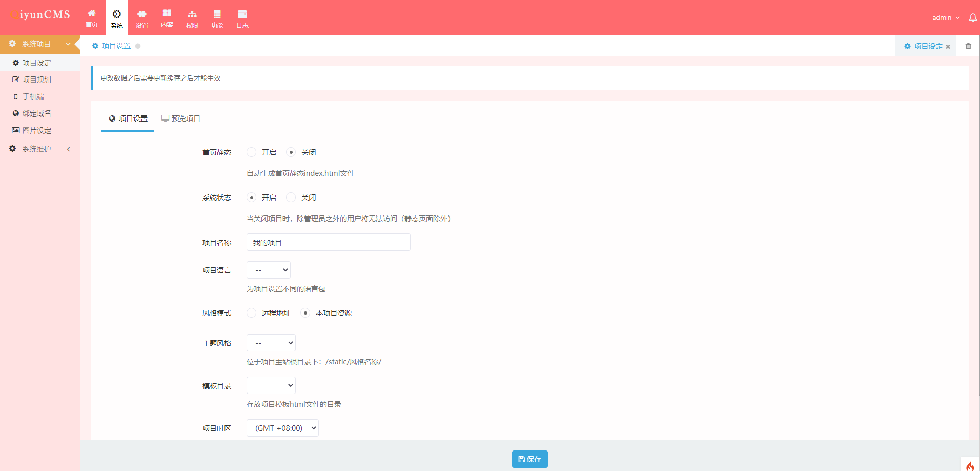Open the 主题风格 dropdown
Viewport: 980px width, 471px height.
click(x=271, y=343)
